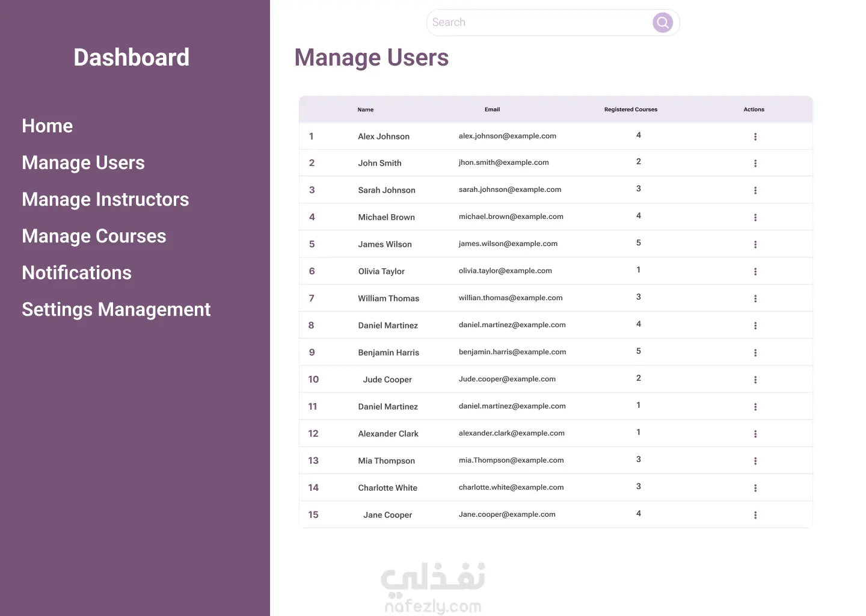Open actions menu for Alex Johnson
Image resolution: width=866 pixels, height=616 pixels.
755,137
